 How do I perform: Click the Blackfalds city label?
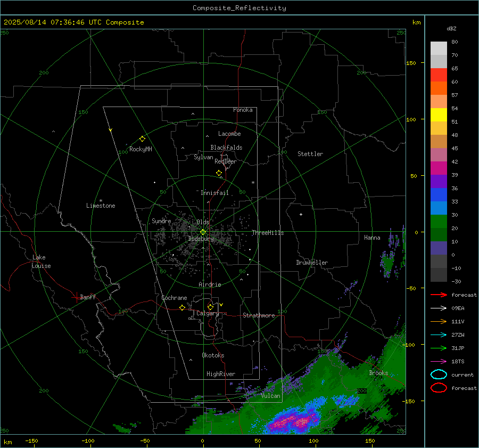point(226,148)
